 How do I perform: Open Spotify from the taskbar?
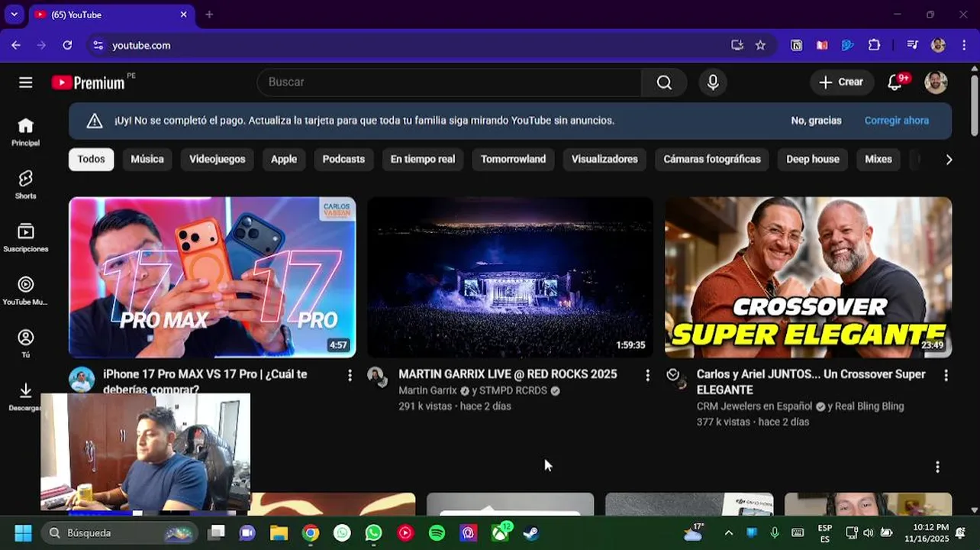click(x=437, y=532)
